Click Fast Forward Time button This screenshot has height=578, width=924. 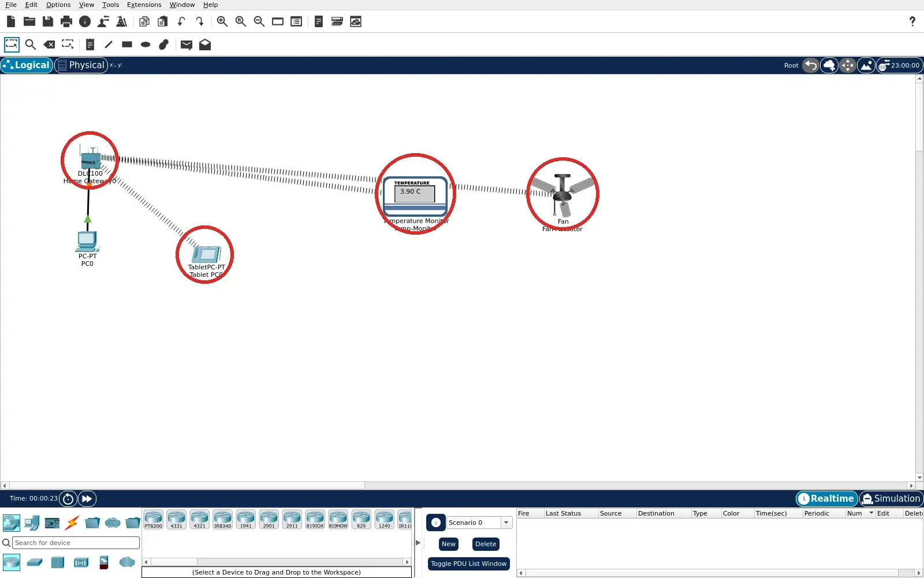coord(87,498)
